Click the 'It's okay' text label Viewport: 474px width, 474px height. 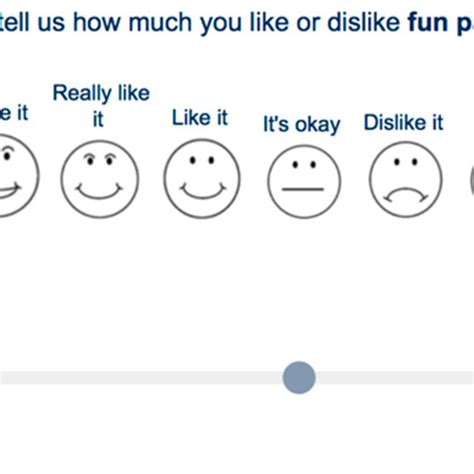pos(302,124)
